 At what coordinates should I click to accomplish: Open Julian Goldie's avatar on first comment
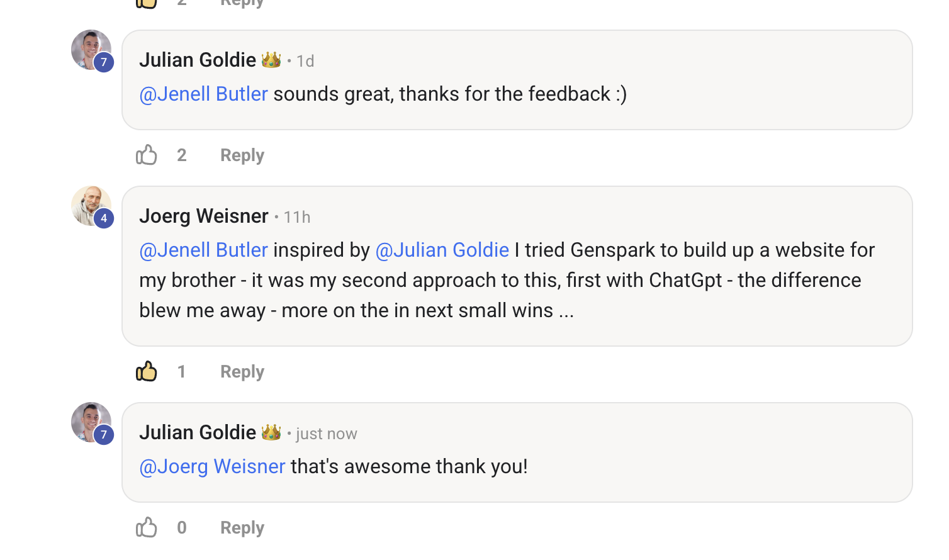pyautogui.click(x=91, y=50)
